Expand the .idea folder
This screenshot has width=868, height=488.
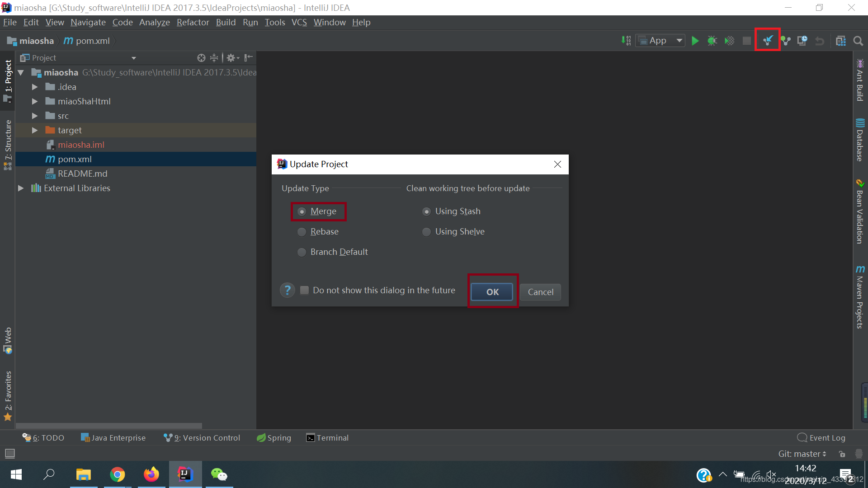click(35, 87)
